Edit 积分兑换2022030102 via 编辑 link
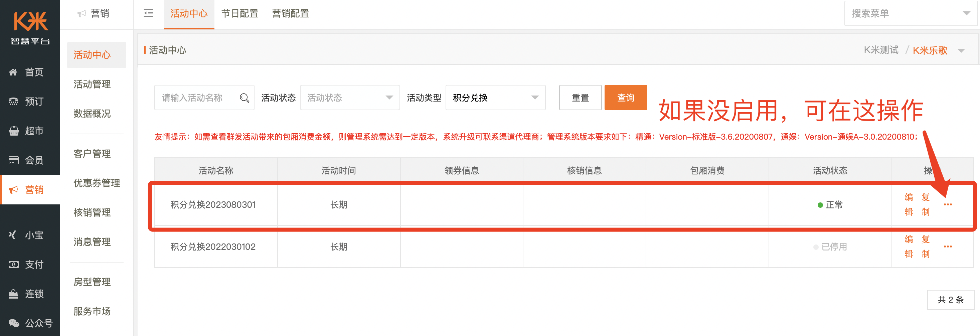This screenshot has width=980, height=336. (x=909, y=246)
